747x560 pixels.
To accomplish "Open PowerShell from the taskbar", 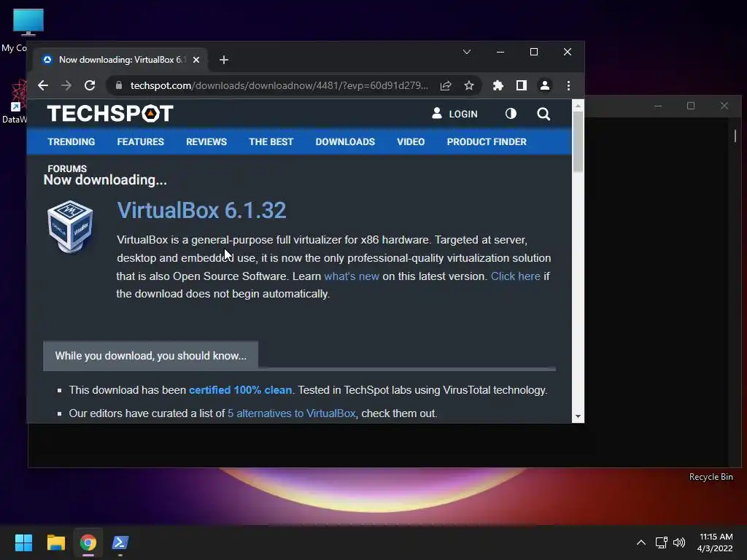I will click(x=120, y=542).
